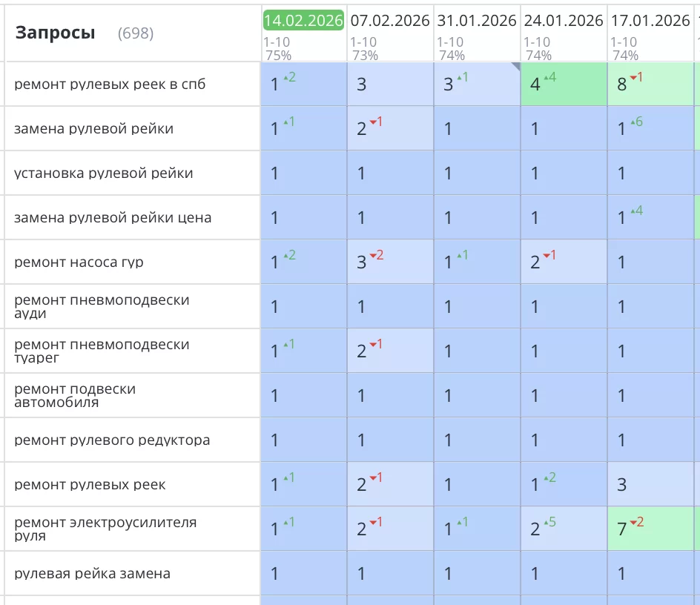Click red down arrow in ремонт пневмоподвески туарег 07.02.2026 cell
The width and height of the screenshot is (700, 605).
coord(372,345)
